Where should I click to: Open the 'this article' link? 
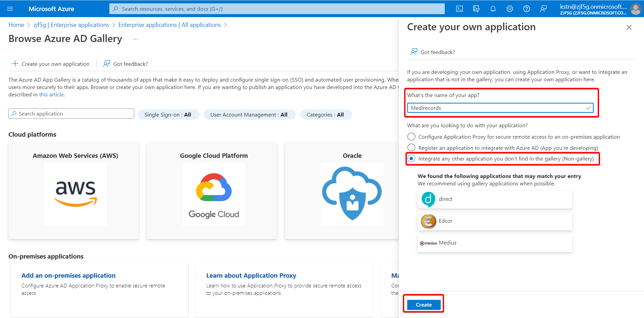pyautogui.click(x=52, y=95)
